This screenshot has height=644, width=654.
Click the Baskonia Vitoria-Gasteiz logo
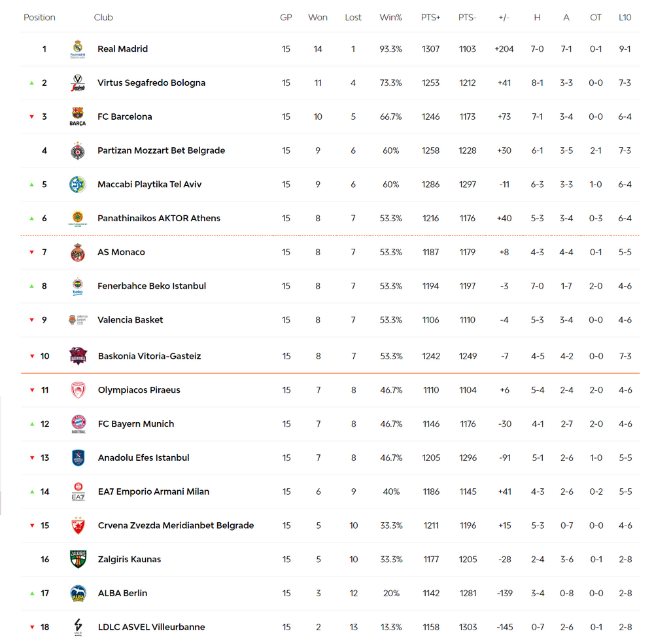point(78,356)
